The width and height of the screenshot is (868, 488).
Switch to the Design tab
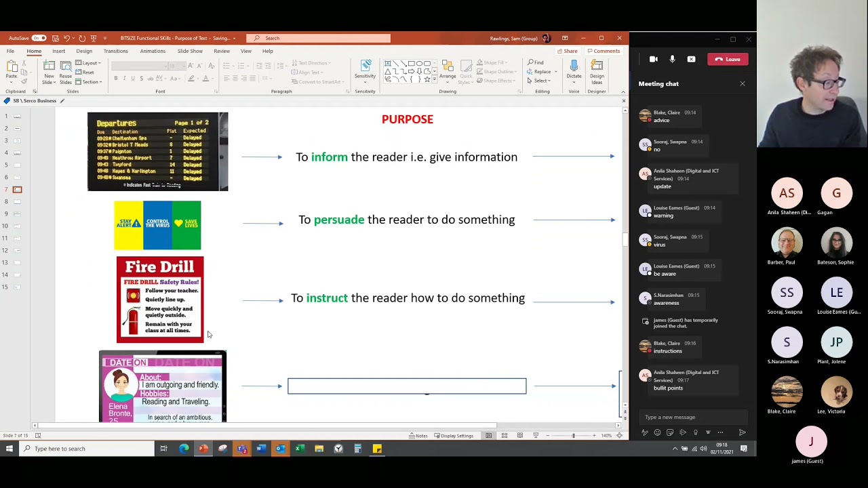(x=84, y=51)
